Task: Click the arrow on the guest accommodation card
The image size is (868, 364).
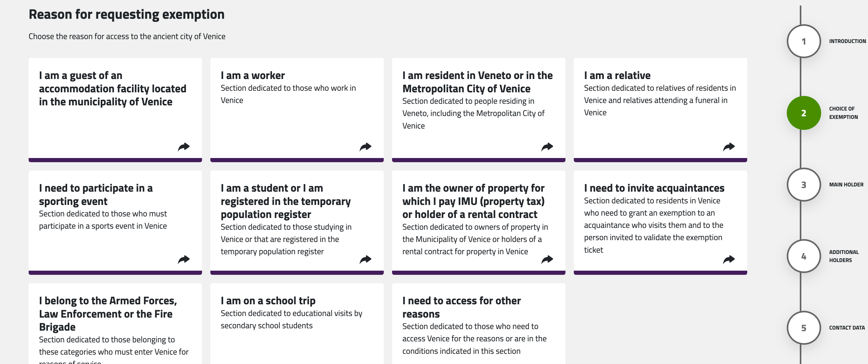Action: (185, 147)
